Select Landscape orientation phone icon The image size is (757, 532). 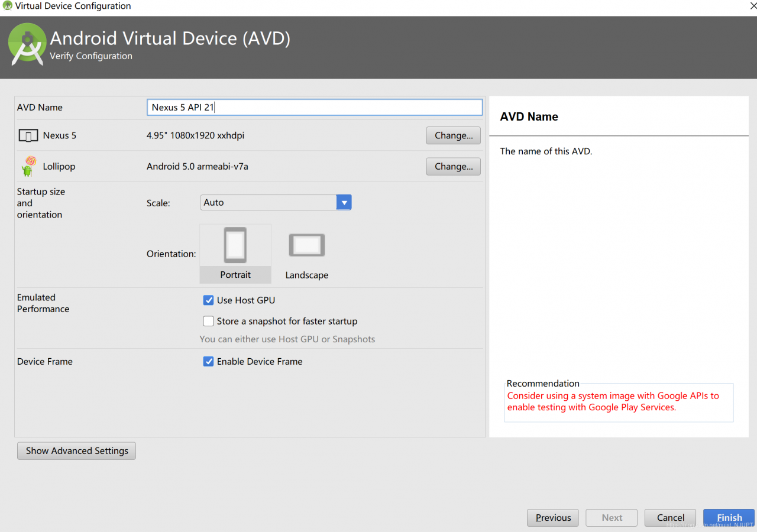(307, 245)
